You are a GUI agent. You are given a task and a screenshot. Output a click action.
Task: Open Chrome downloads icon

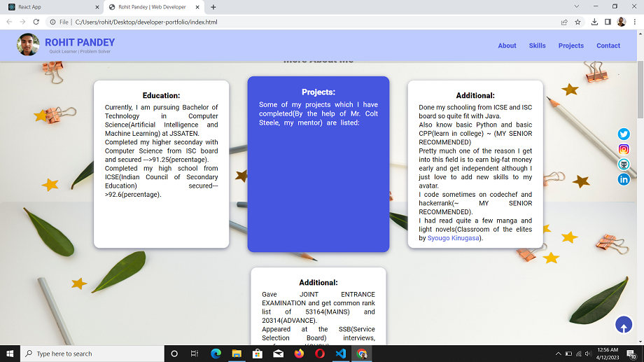pos(594,22)
